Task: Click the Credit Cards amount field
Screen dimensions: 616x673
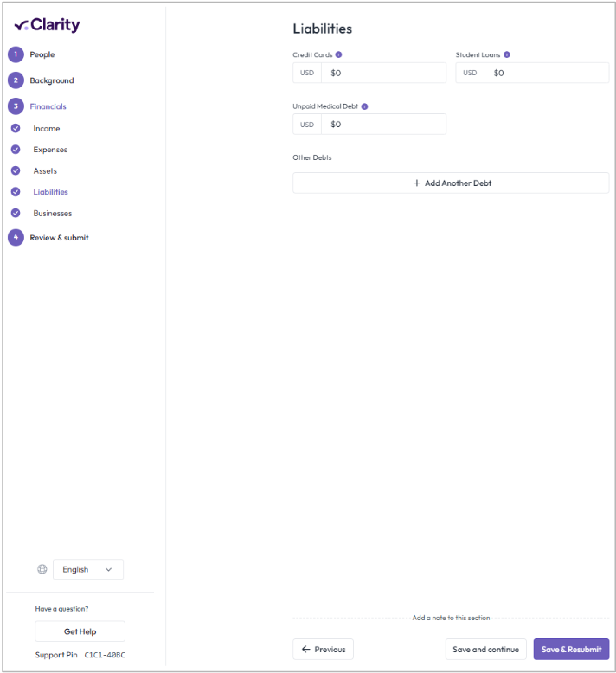Action: 383,73
